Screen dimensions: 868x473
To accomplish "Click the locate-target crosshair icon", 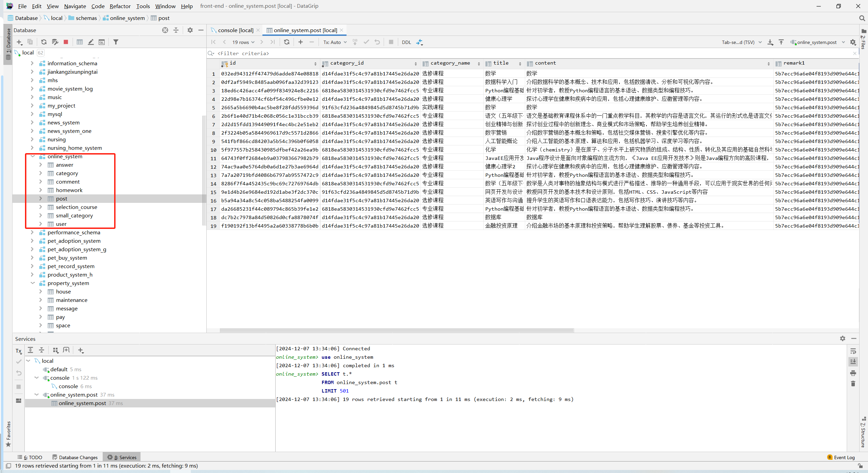I will click(165, 30).
